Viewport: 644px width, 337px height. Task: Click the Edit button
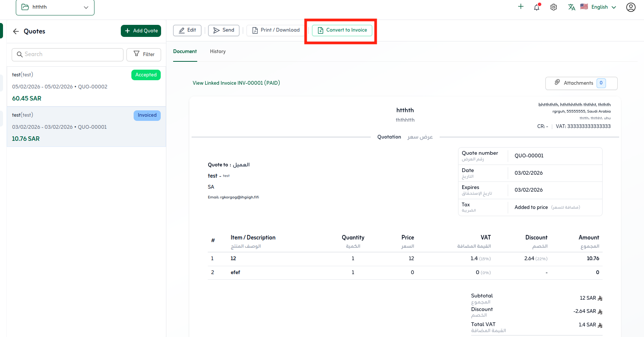(187, 30)
